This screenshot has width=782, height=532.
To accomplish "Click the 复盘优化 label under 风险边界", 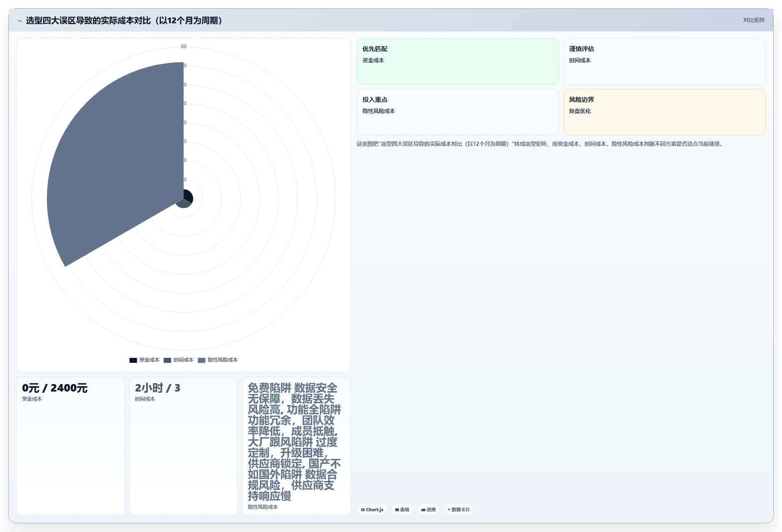I will point(580,111).
